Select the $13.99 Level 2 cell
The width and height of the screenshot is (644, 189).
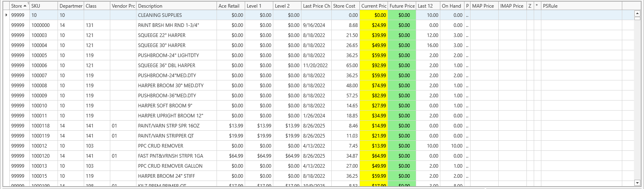[x=287, y=126]
